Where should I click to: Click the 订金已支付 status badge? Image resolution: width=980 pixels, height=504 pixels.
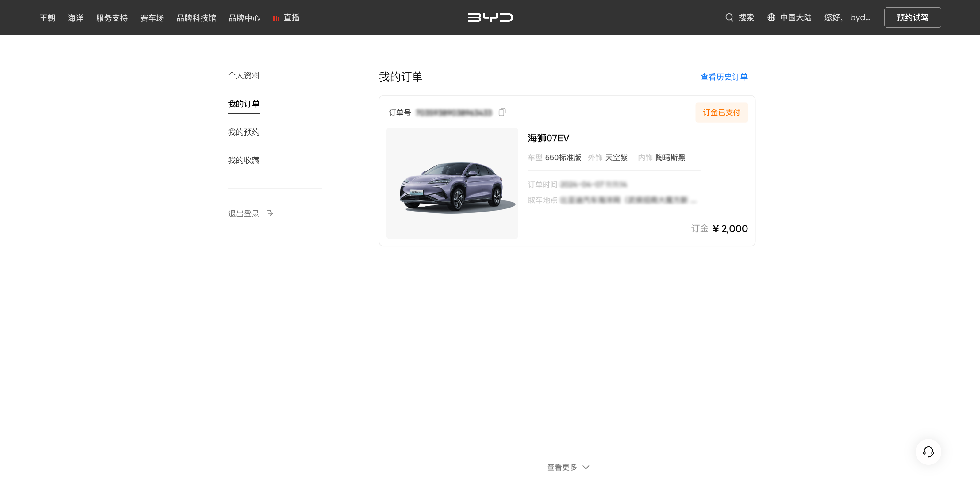tap(721, 112)
